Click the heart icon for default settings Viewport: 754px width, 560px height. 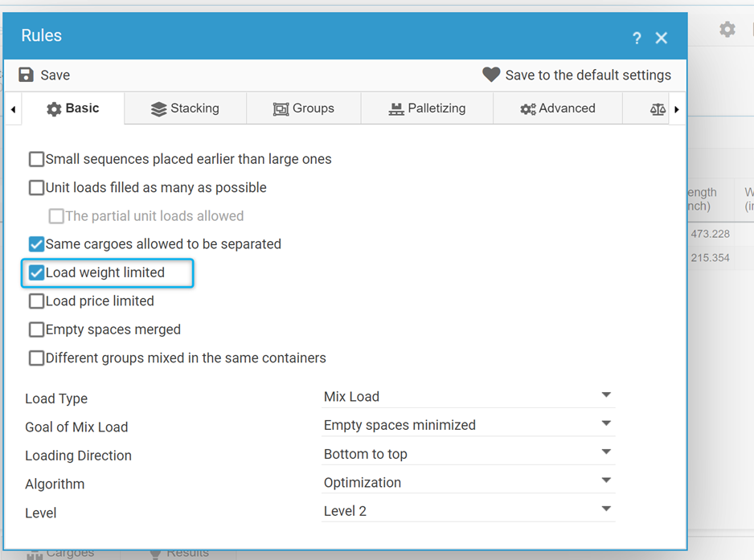491,75
